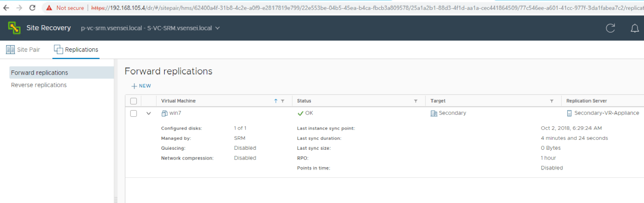Filter the Target column
This screenshot has width=644, height=203.
[551, 101]
